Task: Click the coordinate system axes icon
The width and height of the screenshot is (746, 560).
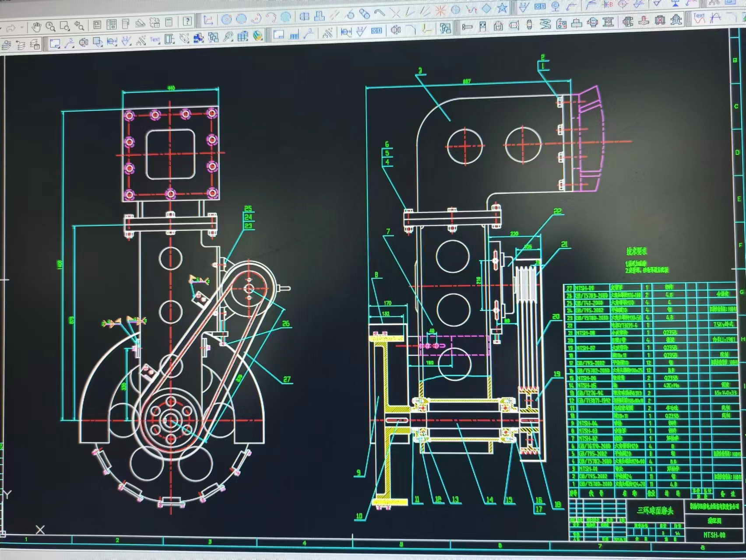Action: (208, 20)
